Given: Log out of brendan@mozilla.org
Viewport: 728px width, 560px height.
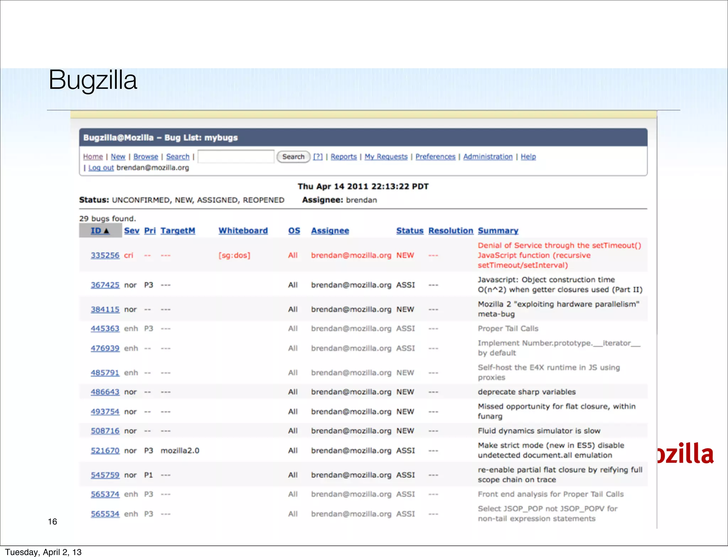Looking at the screenshot, I should [101, 168].
